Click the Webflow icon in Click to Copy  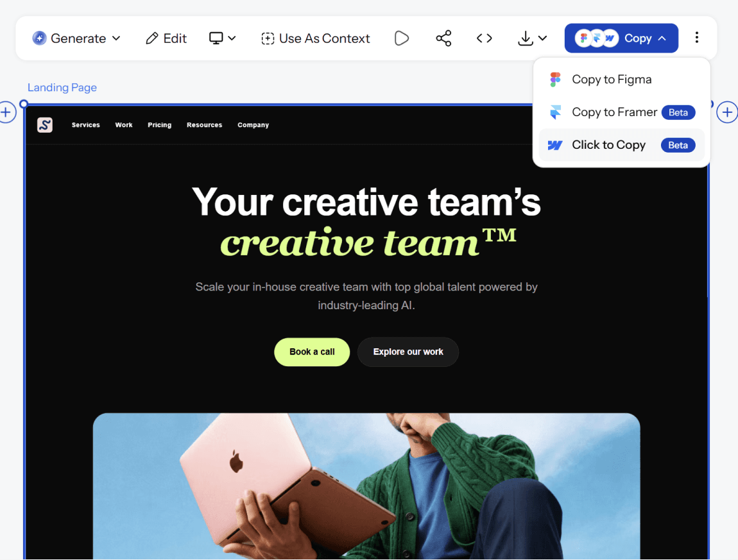(x=555, y=145)
